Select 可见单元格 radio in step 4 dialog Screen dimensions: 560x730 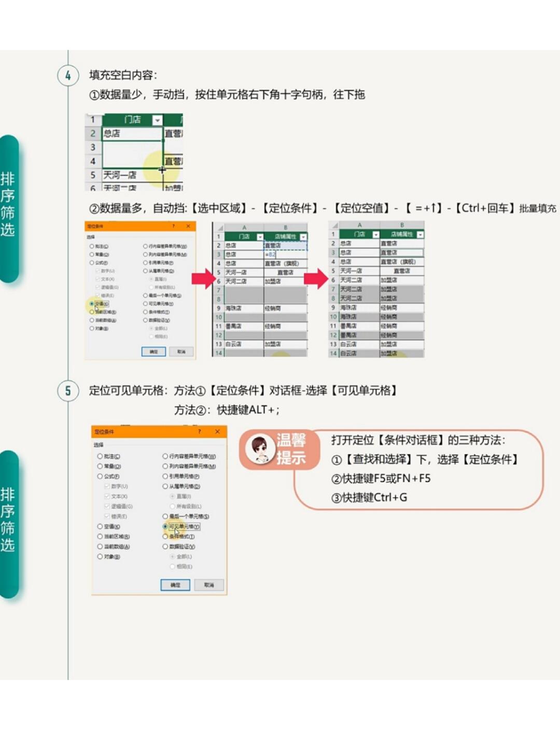click(x=145, y=304)
